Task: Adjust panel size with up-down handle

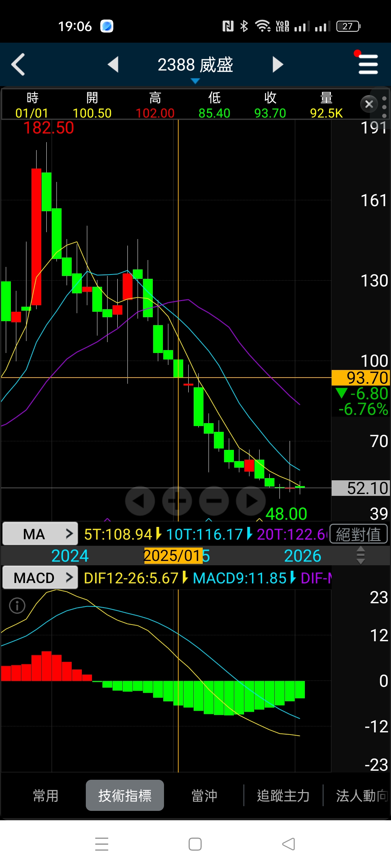Action: pos(361,556)
